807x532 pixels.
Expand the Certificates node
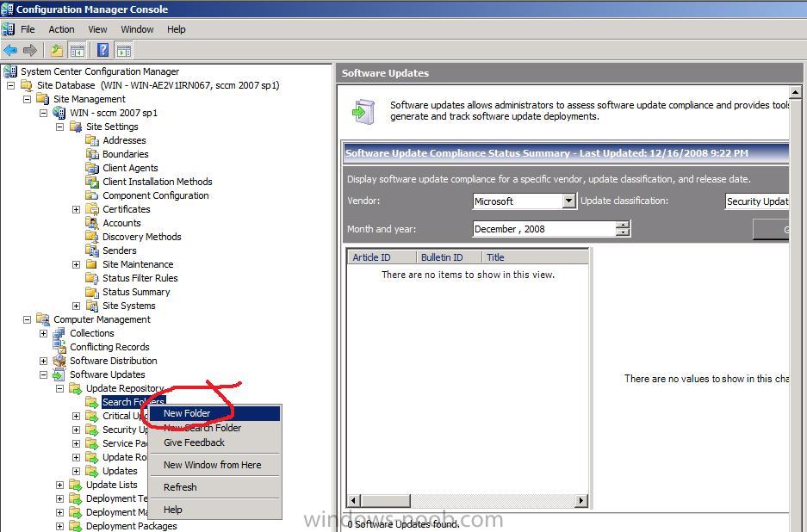coord(76,209)
